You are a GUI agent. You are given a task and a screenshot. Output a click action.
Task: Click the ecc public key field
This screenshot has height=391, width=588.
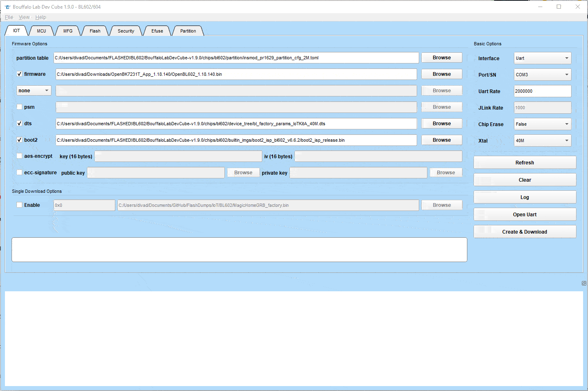tap(156, 173)
